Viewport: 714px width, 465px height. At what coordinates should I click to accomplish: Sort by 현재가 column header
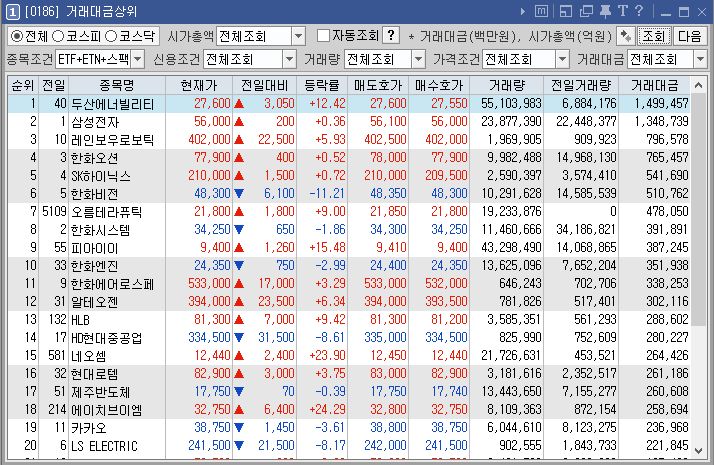(199, 85)
